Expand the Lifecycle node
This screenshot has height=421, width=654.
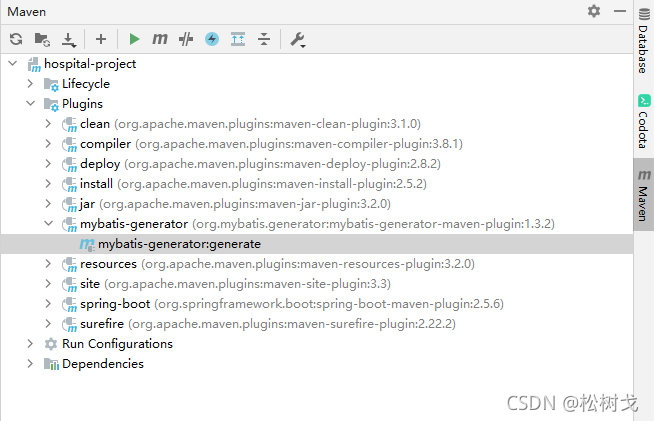30,83
